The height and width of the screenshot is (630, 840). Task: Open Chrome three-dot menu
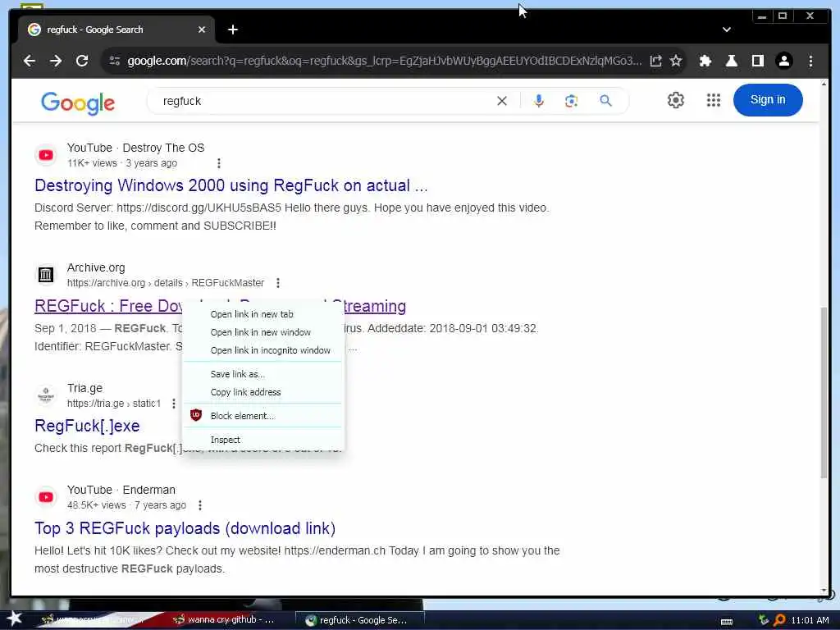point(810,61)
